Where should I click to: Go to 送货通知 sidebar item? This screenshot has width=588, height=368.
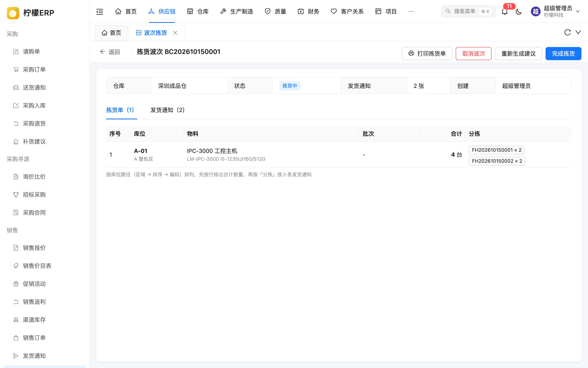coord(45,88)
